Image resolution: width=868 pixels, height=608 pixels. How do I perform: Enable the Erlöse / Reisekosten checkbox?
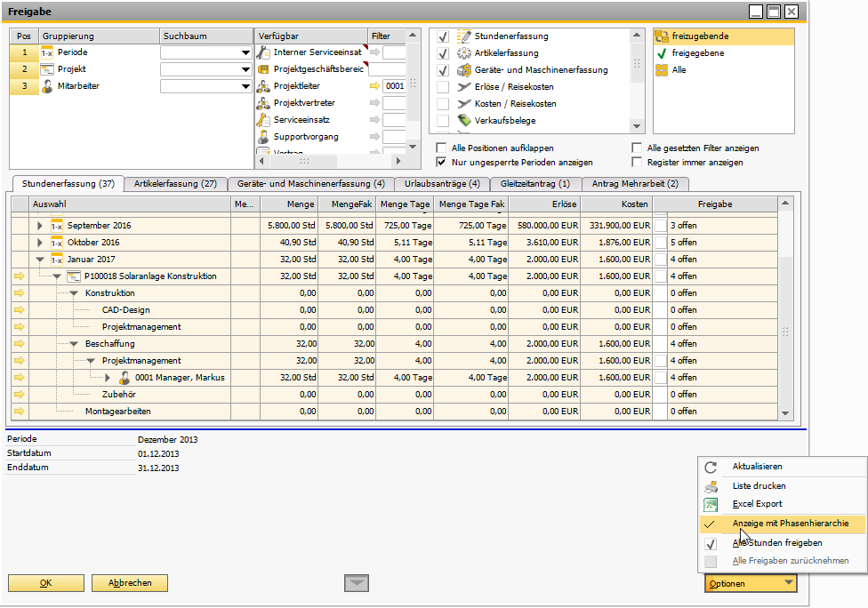[443, 87]
